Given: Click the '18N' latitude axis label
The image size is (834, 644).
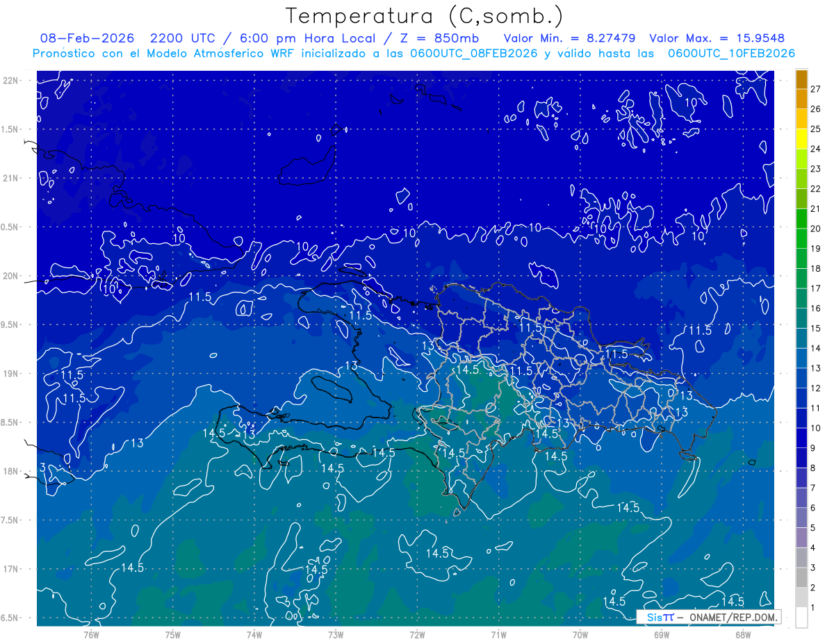Looking at the screenshot, I should (10, 472).
